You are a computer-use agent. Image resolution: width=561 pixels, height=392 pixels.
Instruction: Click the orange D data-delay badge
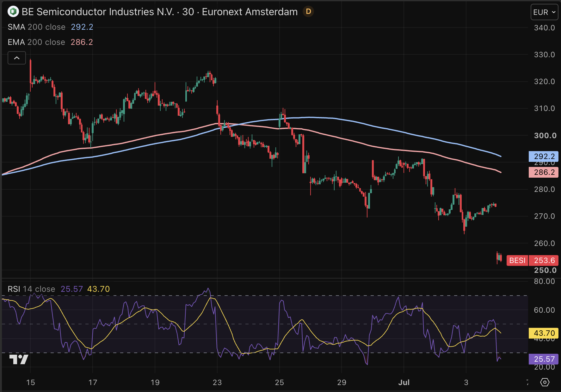click(308, 12)
